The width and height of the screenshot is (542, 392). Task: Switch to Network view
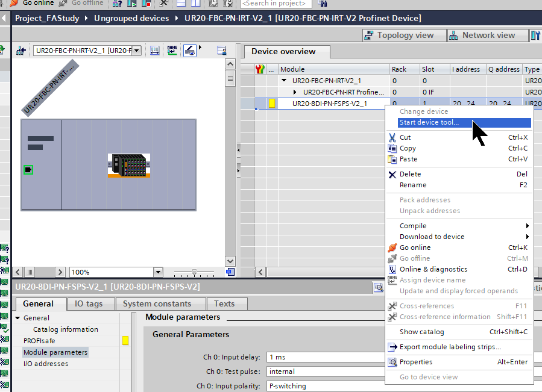coord(488,36)
